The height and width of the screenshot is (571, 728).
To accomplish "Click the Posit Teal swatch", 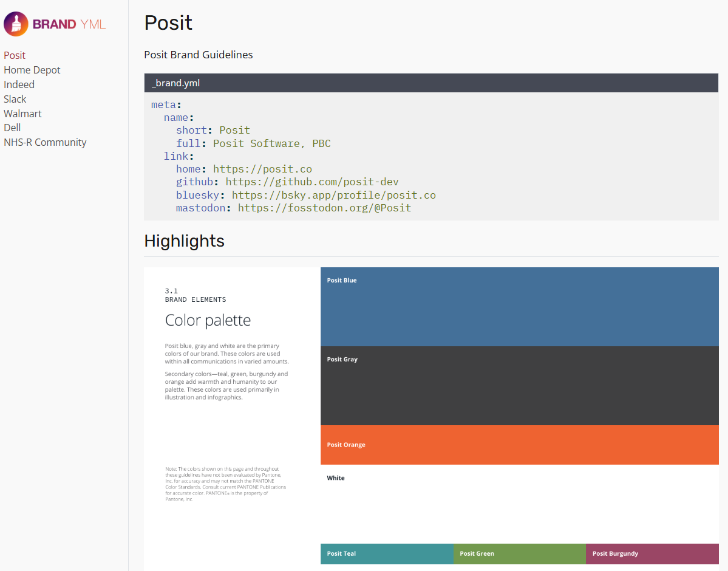I will point(387,553).
